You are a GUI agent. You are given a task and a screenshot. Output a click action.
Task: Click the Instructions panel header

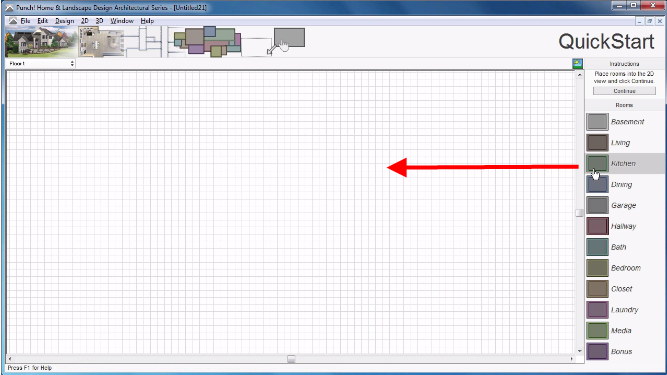tap(624, 64)
